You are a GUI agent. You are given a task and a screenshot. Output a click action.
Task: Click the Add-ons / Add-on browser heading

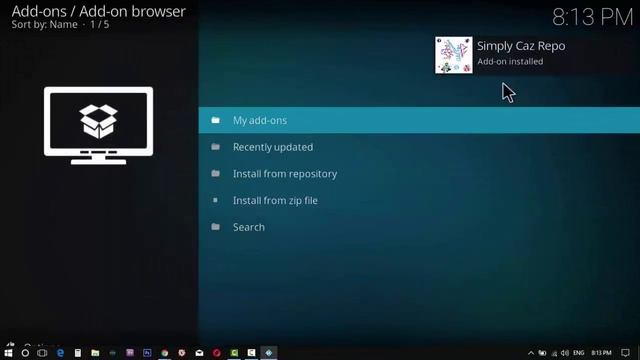pyautogui.click(x=98, y=11)
